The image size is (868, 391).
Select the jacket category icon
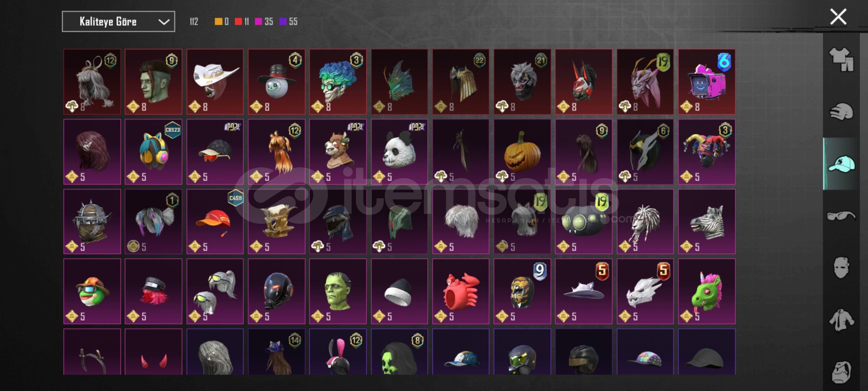(x=841, y=320)
